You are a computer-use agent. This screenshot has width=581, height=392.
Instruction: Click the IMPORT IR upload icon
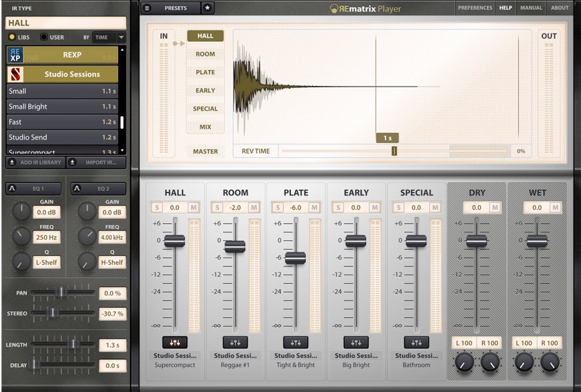pos(73,162)
